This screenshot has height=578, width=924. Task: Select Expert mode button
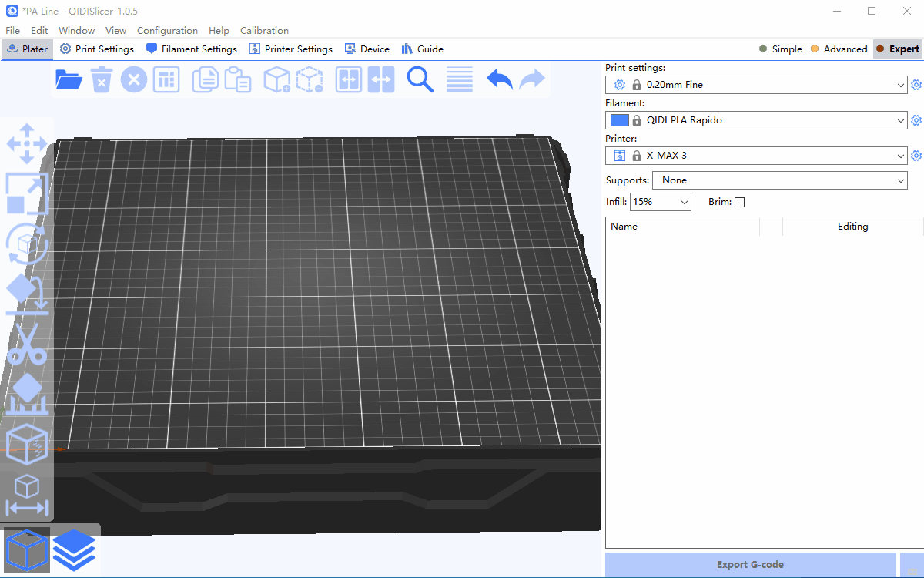(x=898, y=49)
